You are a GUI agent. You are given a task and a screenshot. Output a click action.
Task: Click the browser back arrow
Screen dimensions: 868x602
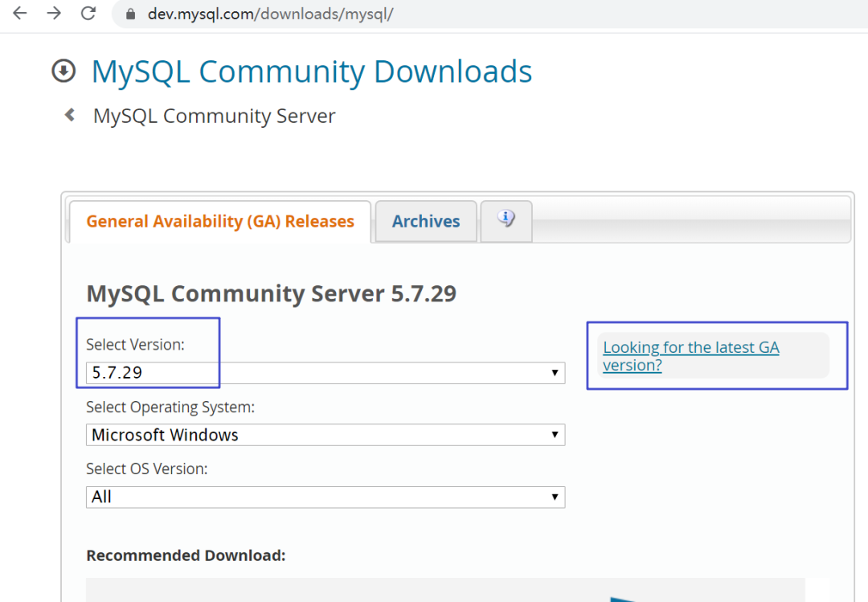20,13
